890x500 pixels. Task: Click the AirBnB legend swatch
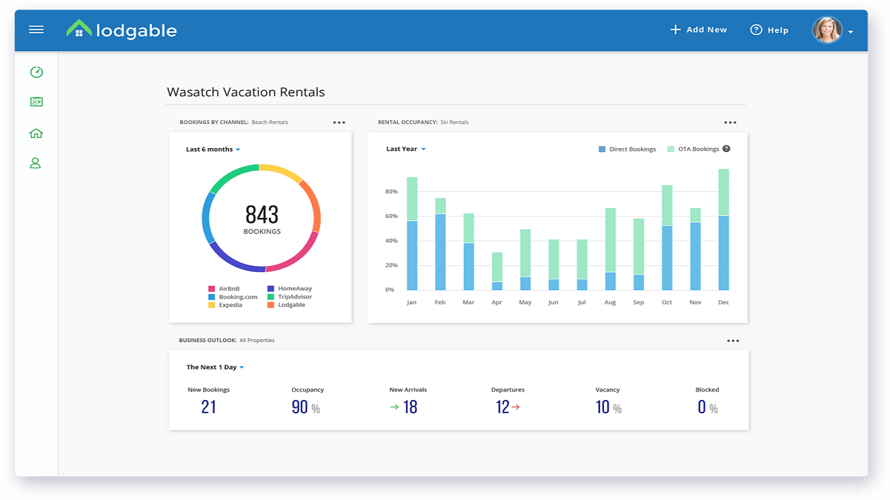[212, 289]
